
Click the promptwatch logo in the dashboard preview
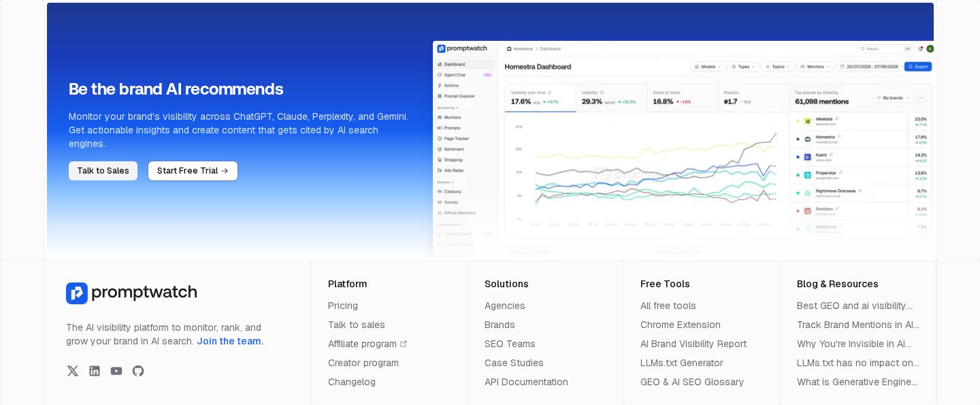coord(462,49)
